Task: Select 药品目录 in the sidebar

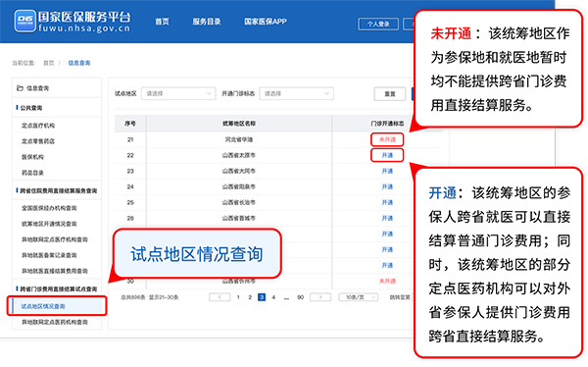Action: coord(32,173)
